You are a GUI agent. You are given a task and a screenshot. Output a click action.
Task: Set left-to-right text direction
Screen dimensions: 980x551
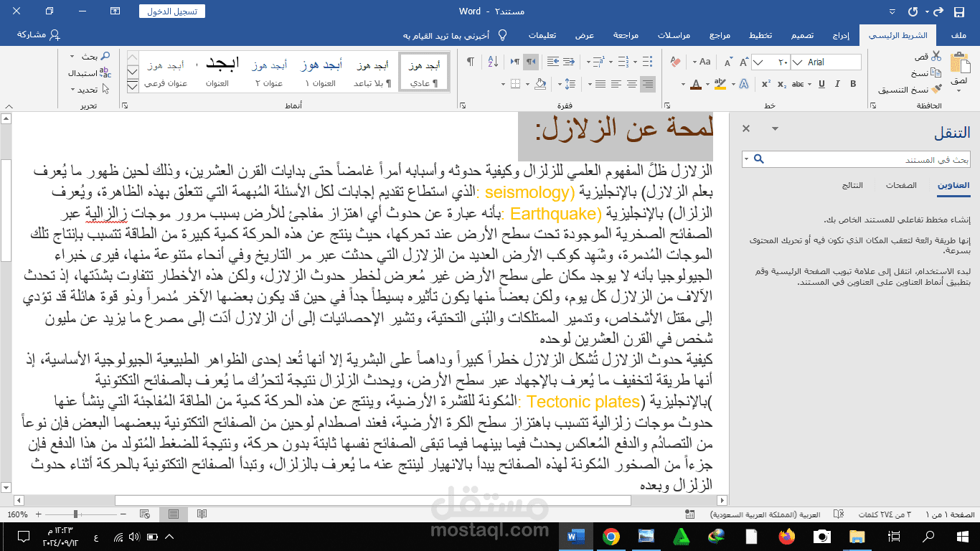515,62
